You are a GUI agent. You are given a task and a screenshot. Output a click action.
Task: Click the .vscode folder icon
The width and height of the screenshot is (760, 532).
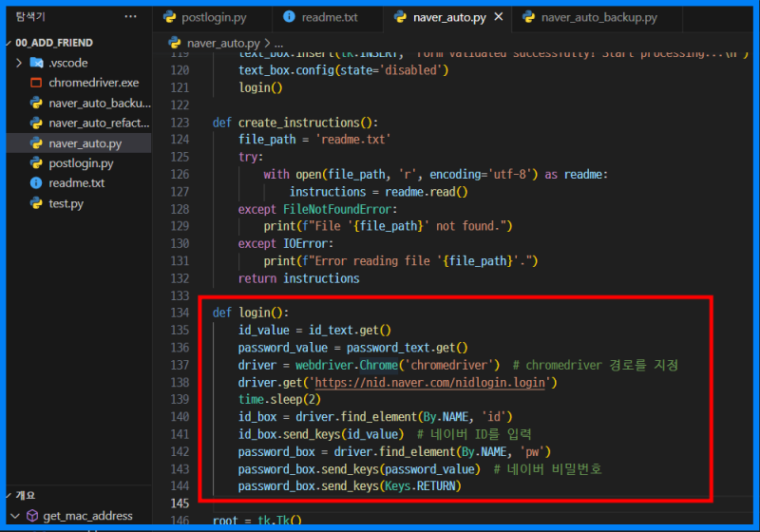point(36,63)
